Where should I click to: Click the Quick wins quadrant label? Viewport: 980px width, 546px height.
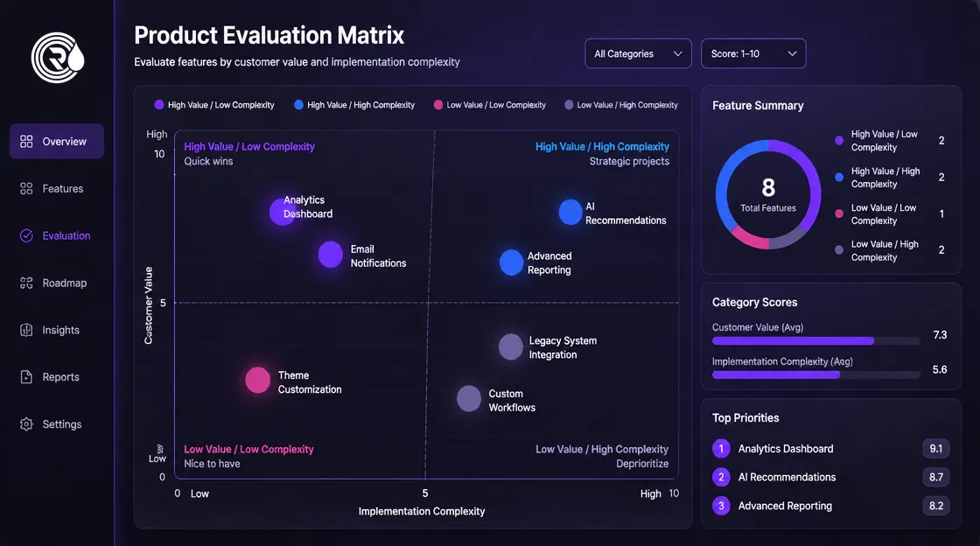pos(209,161)
